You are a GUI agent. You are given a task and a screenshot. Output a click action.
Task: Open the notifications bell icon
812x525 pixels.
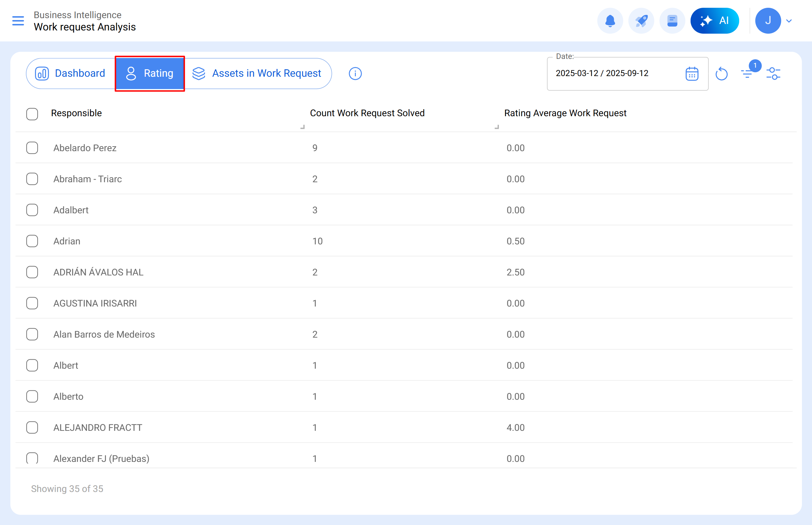[x=610, y=20]
